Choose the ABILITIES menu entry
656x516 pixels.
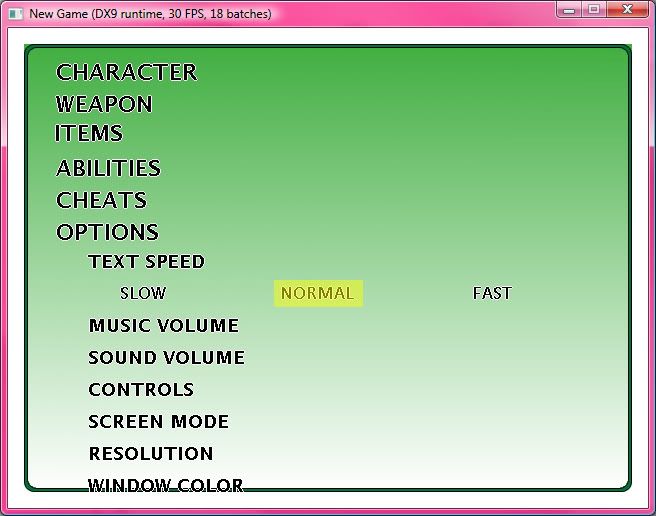108,168
